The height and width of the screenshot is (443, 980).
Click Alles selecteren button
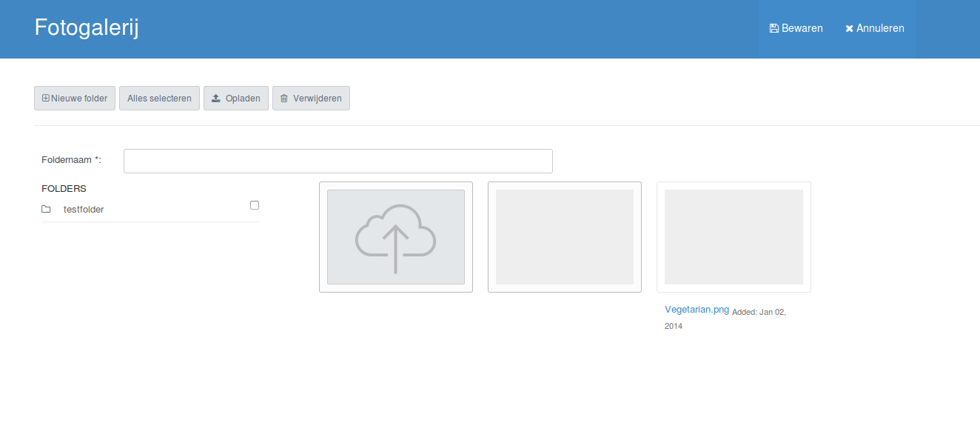159,98
